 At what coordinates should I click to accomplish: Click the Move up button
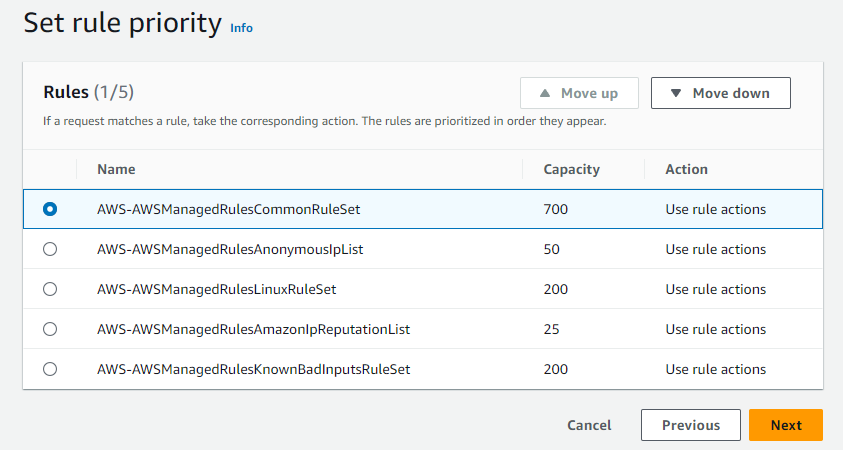pyautogui.click(x=579, y=93)
